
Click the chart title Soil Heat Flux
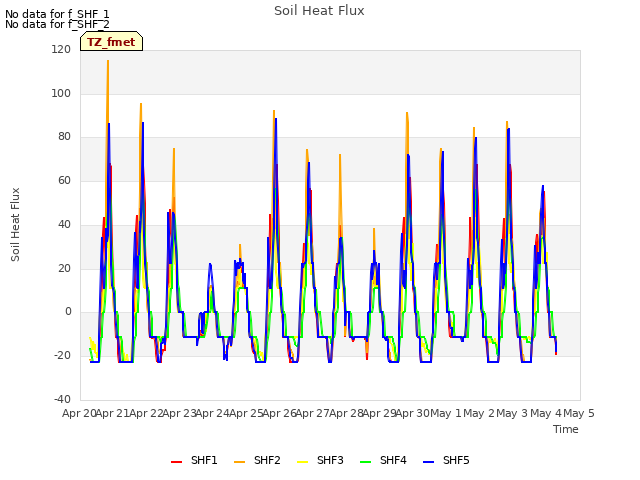(x=319, y=11)
